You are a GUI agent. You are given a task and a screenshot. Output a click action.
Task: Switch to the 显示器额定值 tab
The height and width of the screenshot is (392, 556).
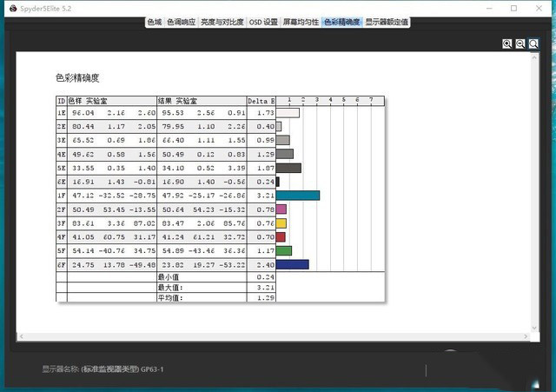click(387, 22)
